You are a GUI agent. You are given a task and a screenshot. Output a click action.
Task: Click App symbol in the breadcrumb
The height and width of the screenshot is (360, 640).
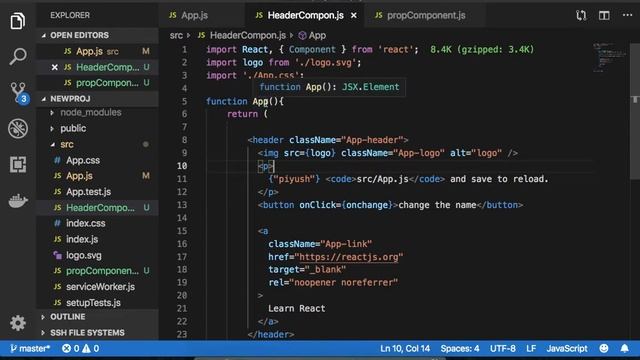313,36
